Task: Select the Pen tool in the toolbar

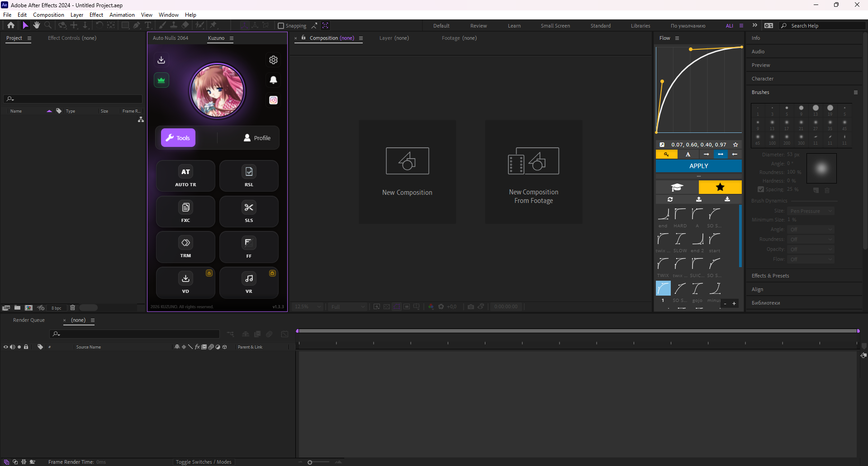Action: point(137,25)
